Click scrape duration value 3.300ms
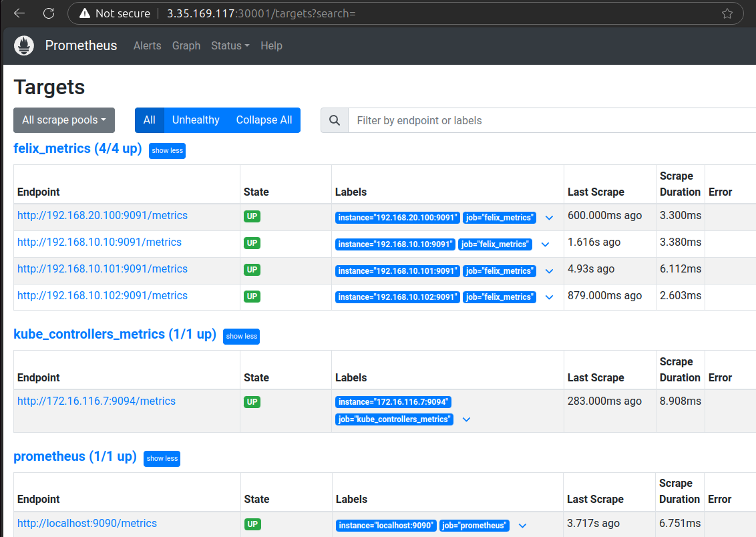The height and width of the screenshot is (537, 756). [681, 216]
